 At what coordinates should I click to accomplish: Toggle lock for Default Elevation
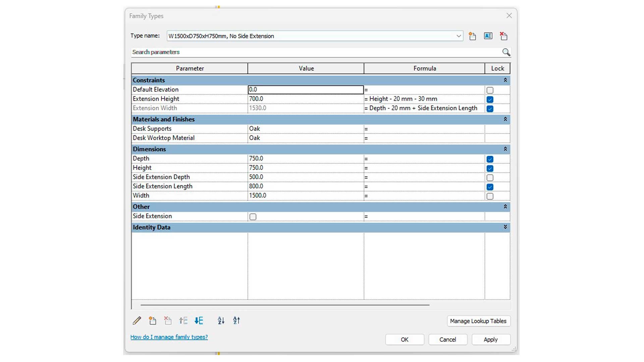(490, 90)
